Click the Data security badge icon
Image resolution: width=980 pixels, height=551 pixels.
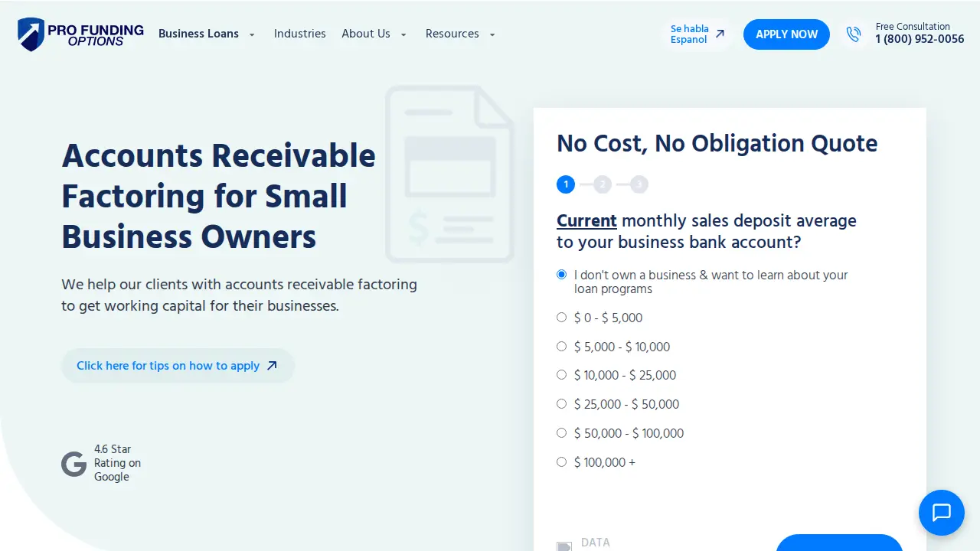click(564, 546)
